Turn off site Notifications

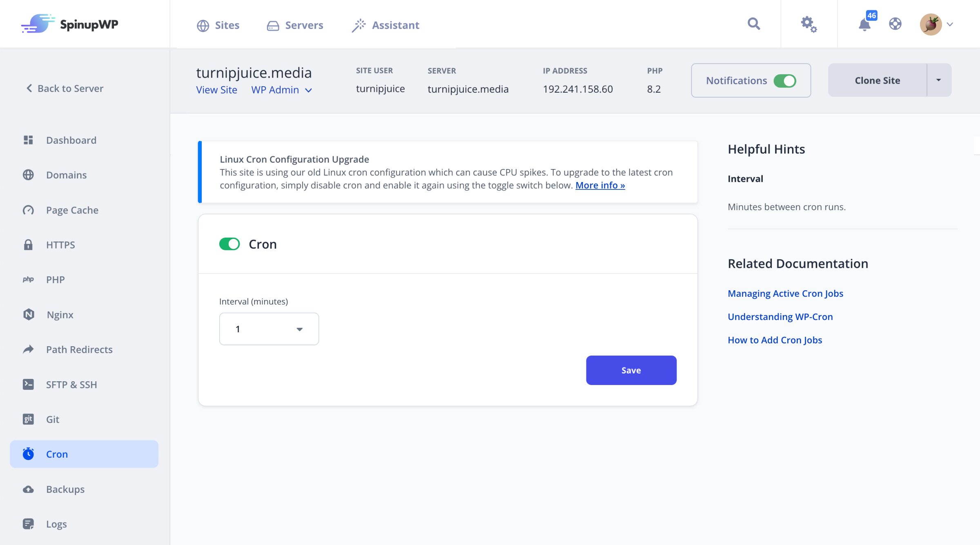click(x=786, y=80)
